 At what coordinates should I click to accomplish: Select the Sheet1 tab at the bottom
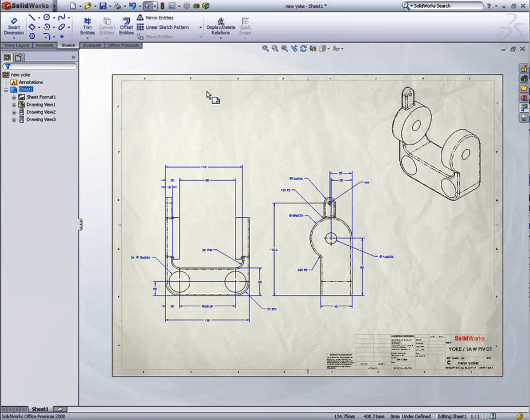(x=40, y=409)
